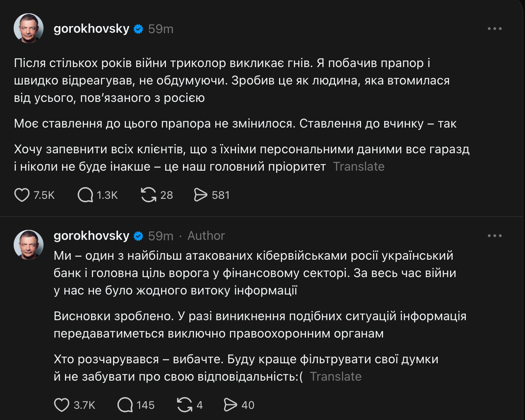The image size is (525, 420).
Task: Repost the Author reply post
Action: [x=185, y=405]
